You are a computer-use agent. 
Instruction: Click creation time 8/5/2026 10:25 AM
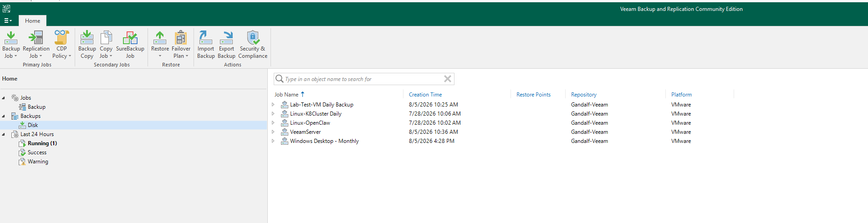(x=434, y=105)
